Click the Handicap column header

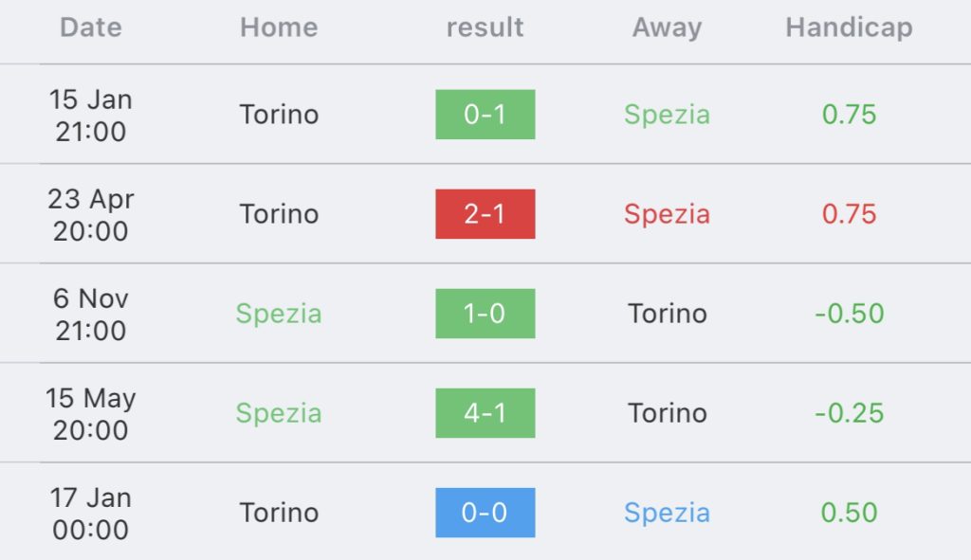tap(849, 27)
